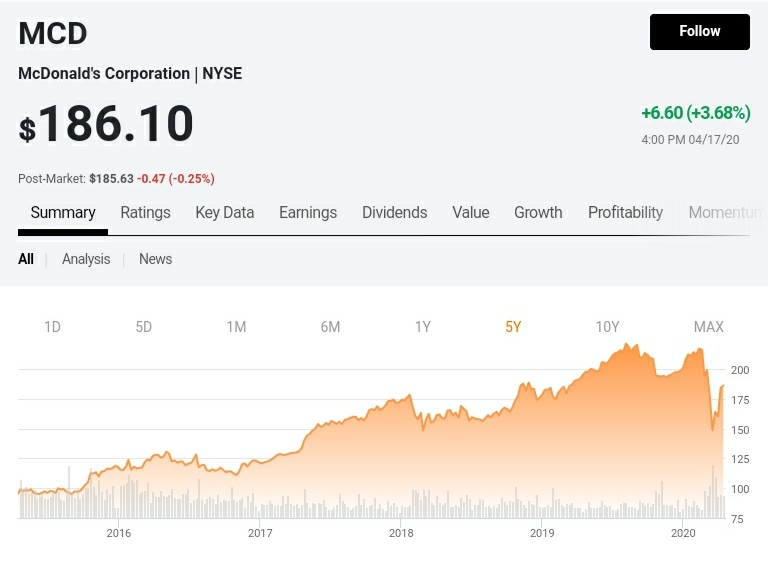Open the Earnings tab

click(x=308, y=212)
